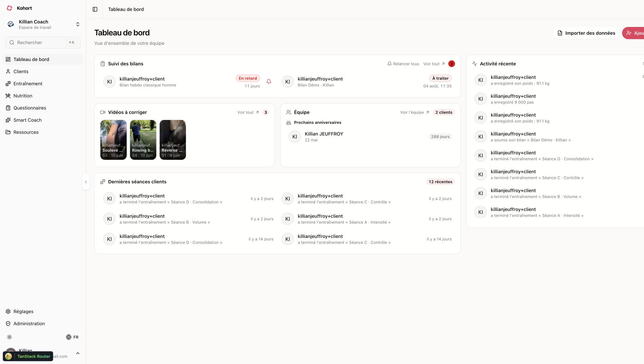Click the reminder bell icon on late bilan
The height and width of the screenshot is (364, 644).
(269, 82)
